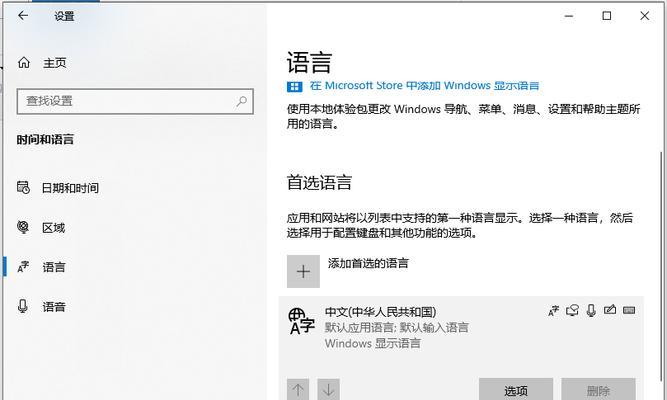Click the 首选语言 heading
The image size is (667, 400).
[319, 183]
